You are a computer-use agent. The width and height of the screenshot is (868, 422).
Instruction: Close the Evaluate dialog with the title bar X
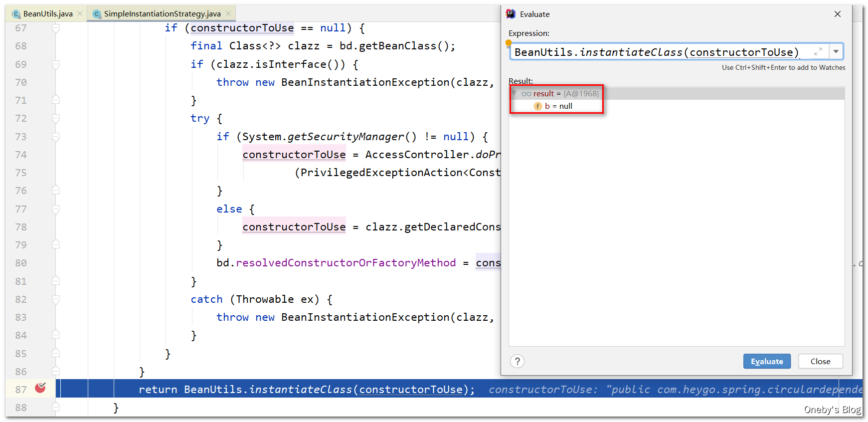838,14
